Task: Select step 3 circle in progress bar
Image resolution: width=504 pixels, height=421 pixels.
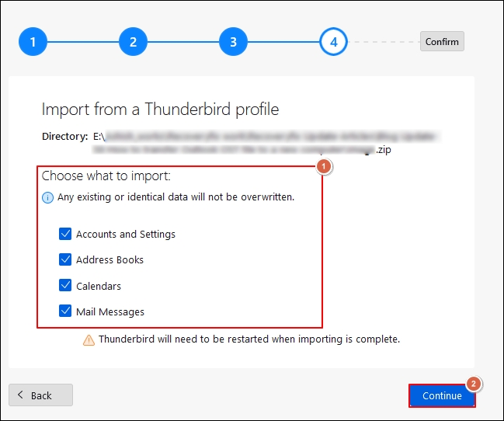Action: 233,41
